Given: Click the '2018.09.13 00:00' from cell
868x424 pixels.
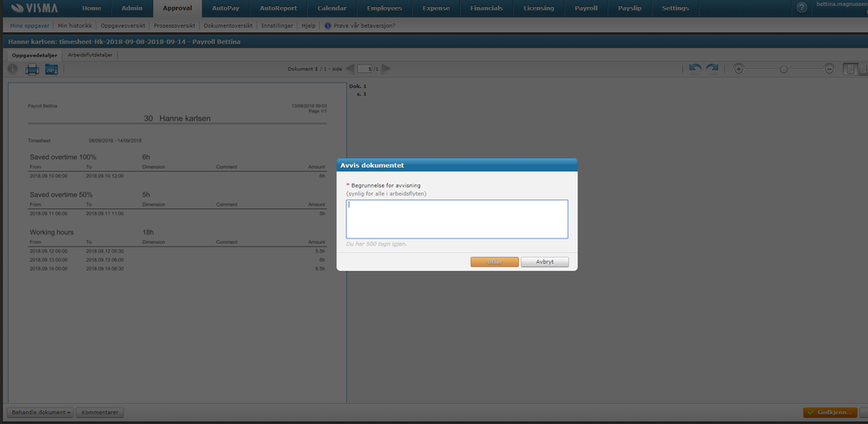Looking at the screenshot, I should click(49, 260).
